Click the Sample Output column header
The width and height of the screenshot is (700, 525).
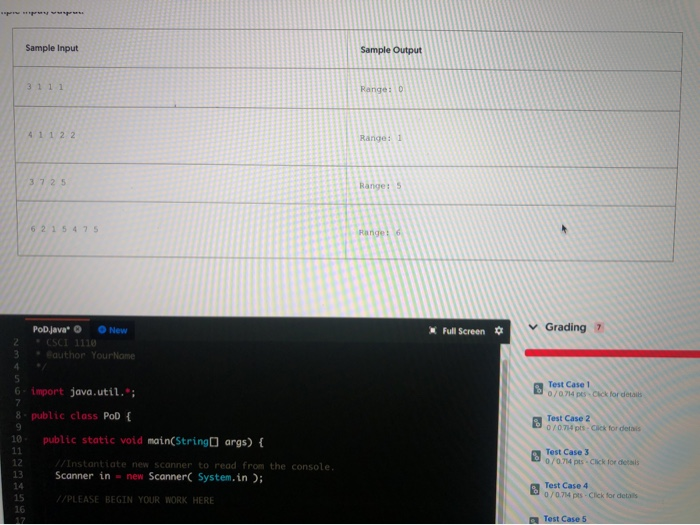pyautogui.click(x=391, y=50)
